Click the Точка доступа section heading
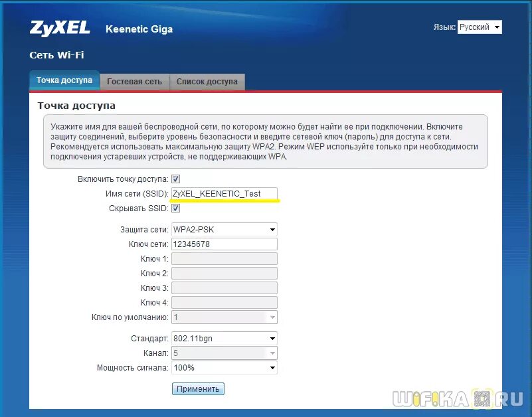This screenshot has width=532, height=417. coord(76,106)
